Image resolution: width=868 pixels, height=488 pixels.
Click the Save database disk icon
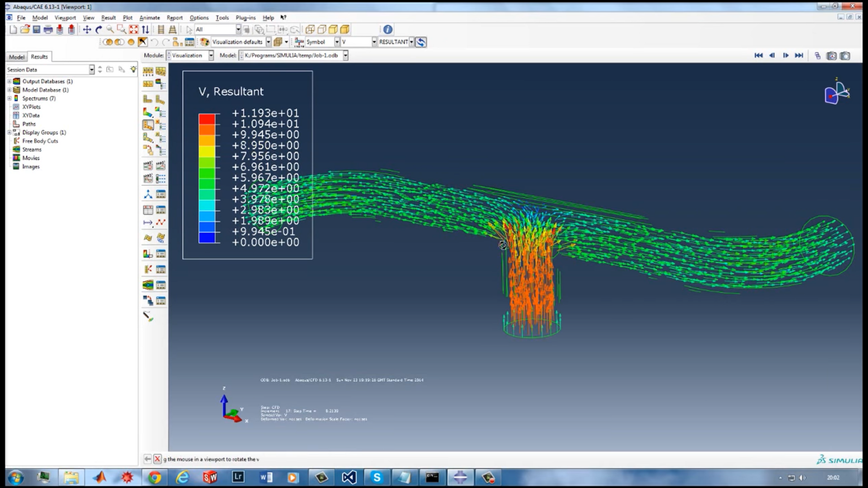36,29
